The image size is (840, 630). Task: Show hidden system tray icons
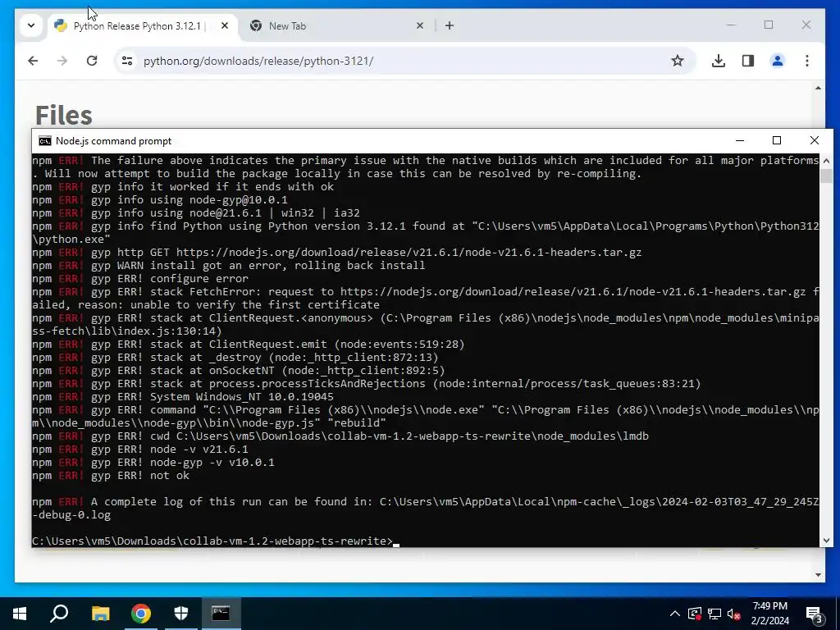674,614
